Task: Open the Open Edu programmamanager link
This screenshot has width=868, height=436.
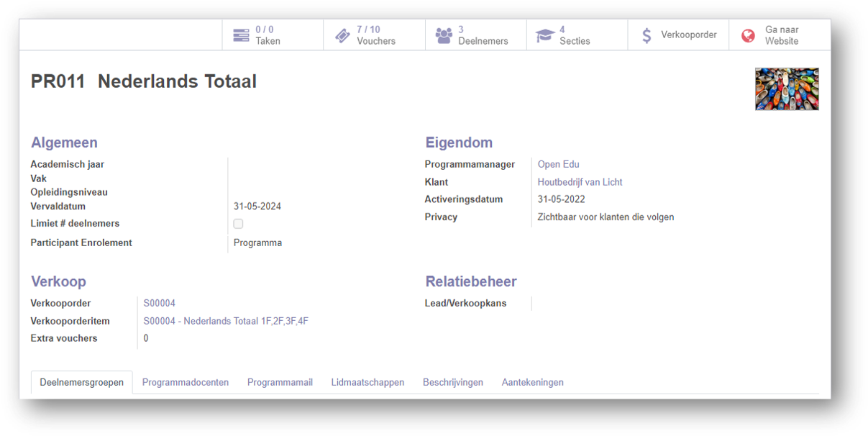Action: (559, 165)
